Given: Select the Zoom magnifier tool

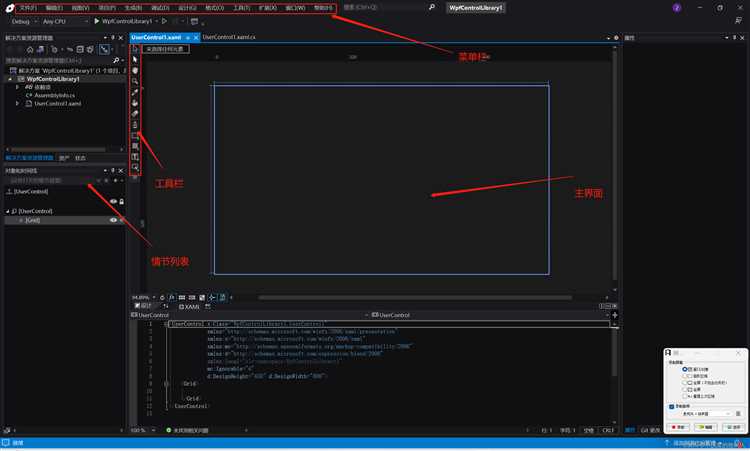Looking at the screenshot, I should 135,81.
